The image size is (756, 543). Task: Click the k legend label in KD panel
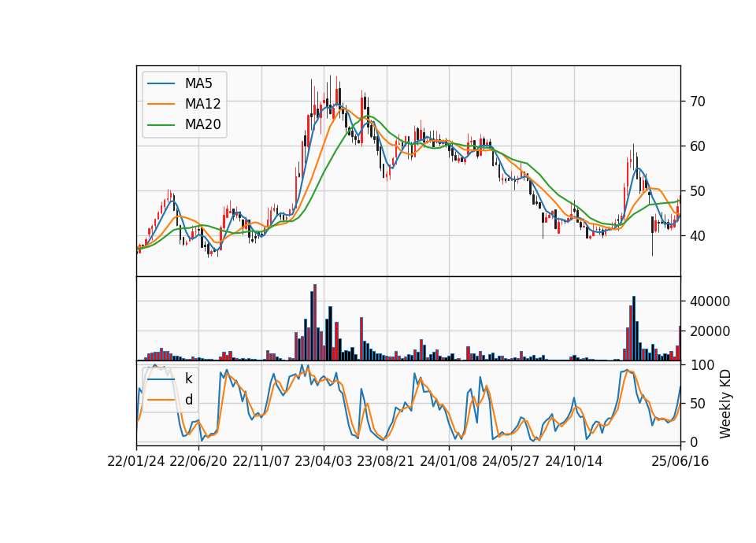coord(188,379)
